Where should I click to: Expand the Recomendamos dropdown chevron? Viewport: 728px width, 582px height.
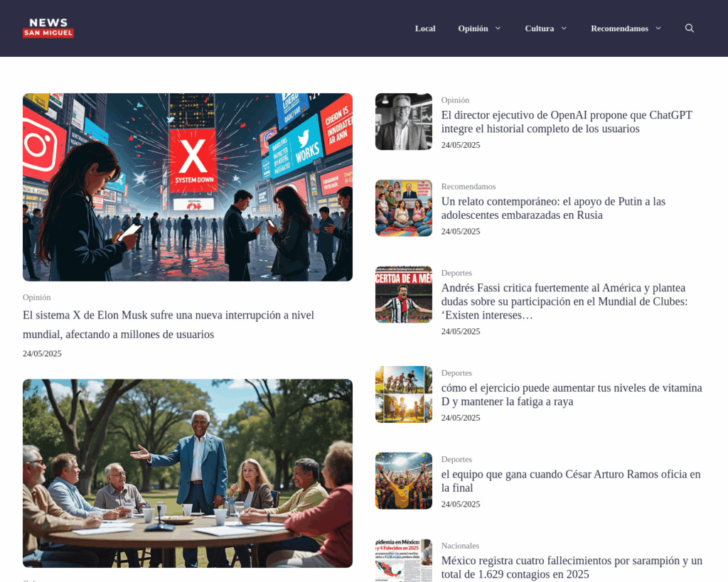point(658,28)
